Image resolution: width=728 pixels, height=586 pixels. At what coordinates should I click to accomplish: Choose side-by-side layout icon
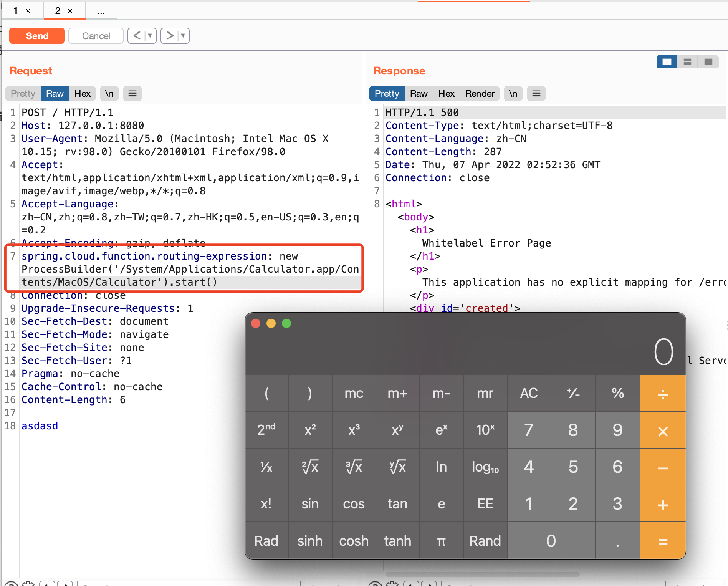pyautogui.click(x=667, y=62)
